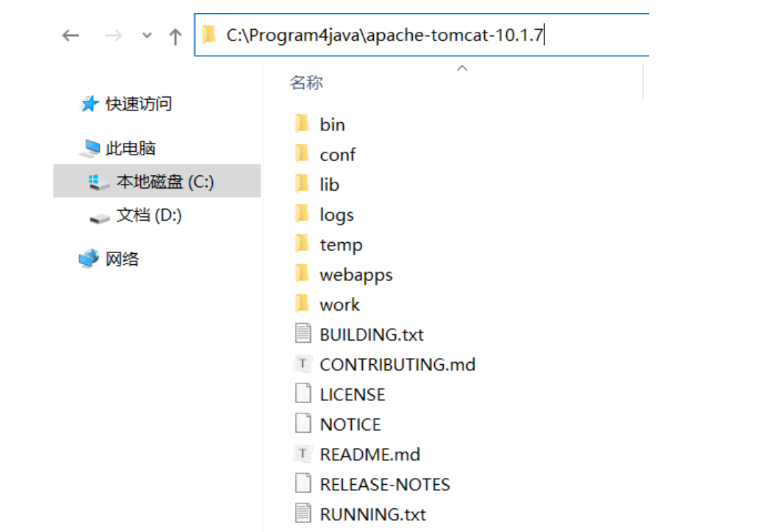
Task: Click the 本地磁盘 (C:) drive icon
Action: point(98,182)
